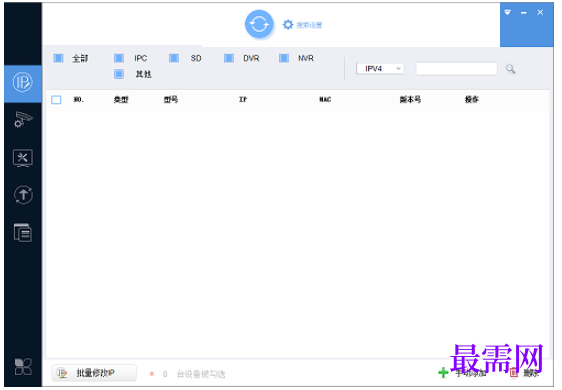Click the 类型 column header
The width and height of the screenshot is (562, 390).
click(x=121, y=100)
